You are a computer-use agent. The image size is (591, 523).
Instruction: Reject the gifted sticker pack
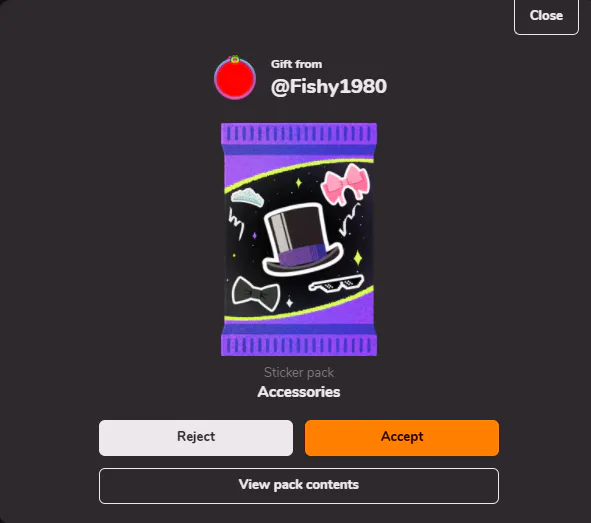pos(196,438)
